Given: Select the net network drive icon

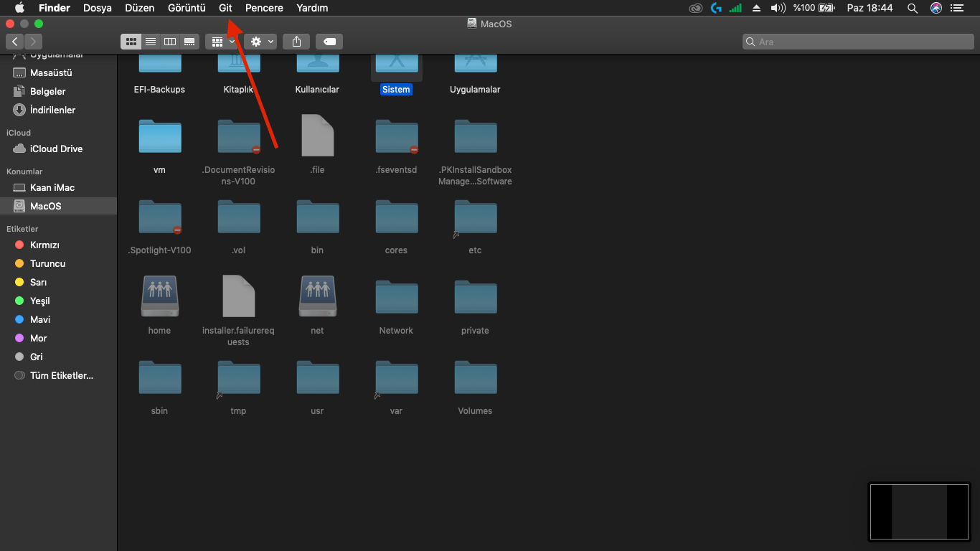Looking at the screenshot, I should tap(317, 296).
